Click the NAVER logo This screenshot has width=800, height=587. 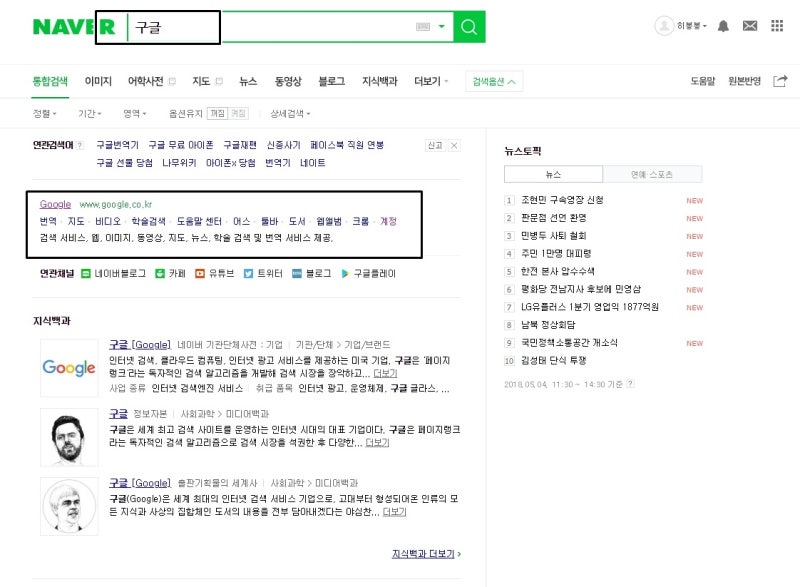[74, 27]
